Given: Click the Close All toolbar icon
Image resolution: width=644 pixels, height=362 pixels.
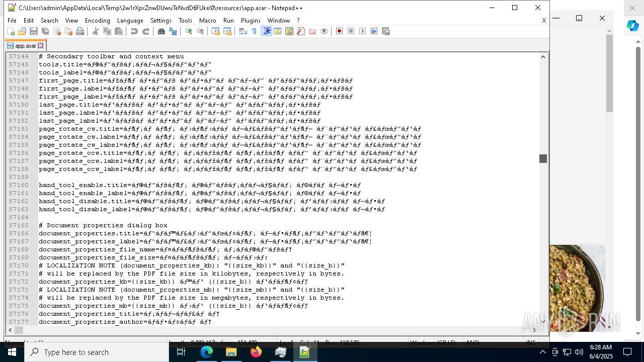Looking at the screenshot, I should click(x=68, y=31).
